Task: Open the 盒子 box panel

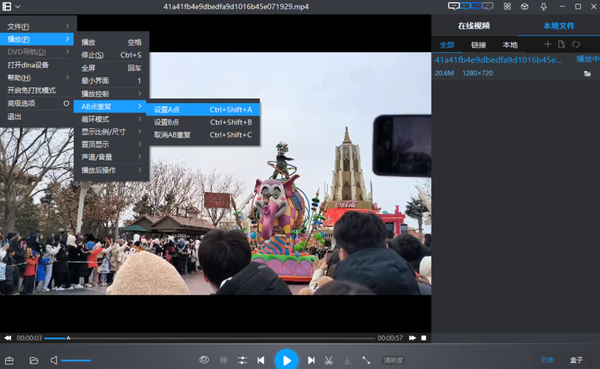Action: (576, 360)
